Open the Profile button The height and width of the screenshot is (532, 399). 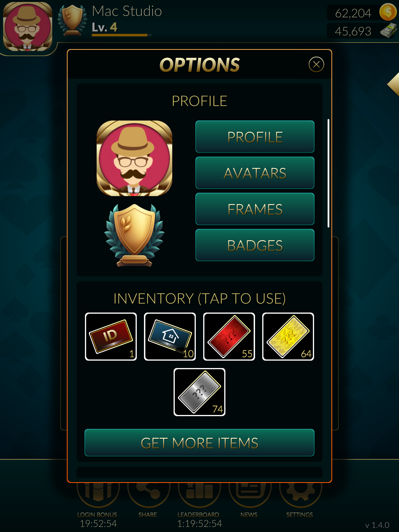pyautogui.click(x=255, y=137)
